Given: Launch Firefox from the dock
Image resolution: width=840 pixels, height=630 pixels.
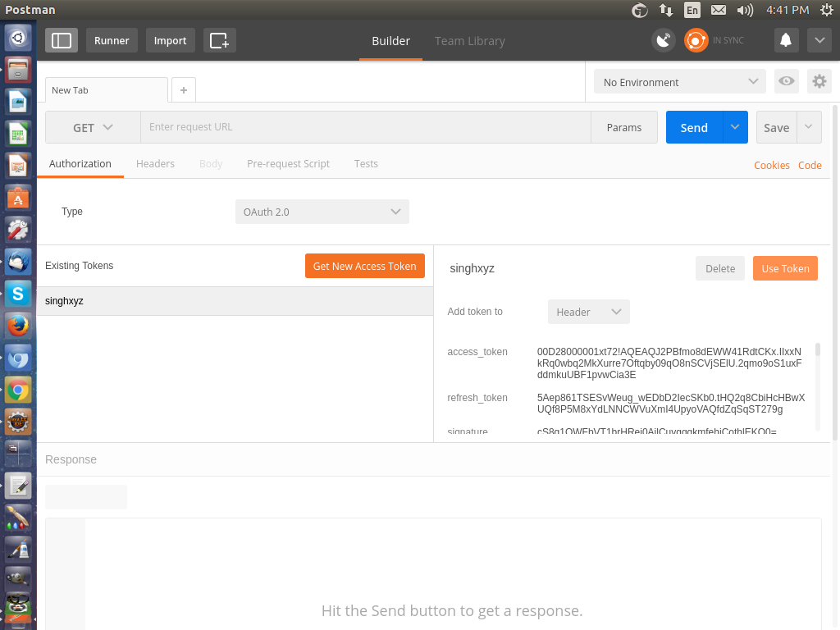Looking at the screenshot, I should [x=18, y=326].
